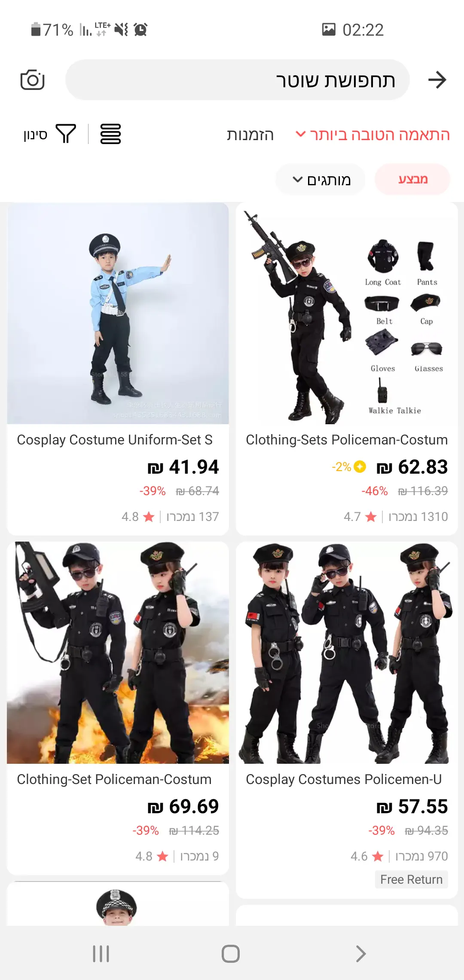Sort results by הזמנות orders
Image resolution: width=464 pixels, height=980 pixels.
(x=250, y=135)
